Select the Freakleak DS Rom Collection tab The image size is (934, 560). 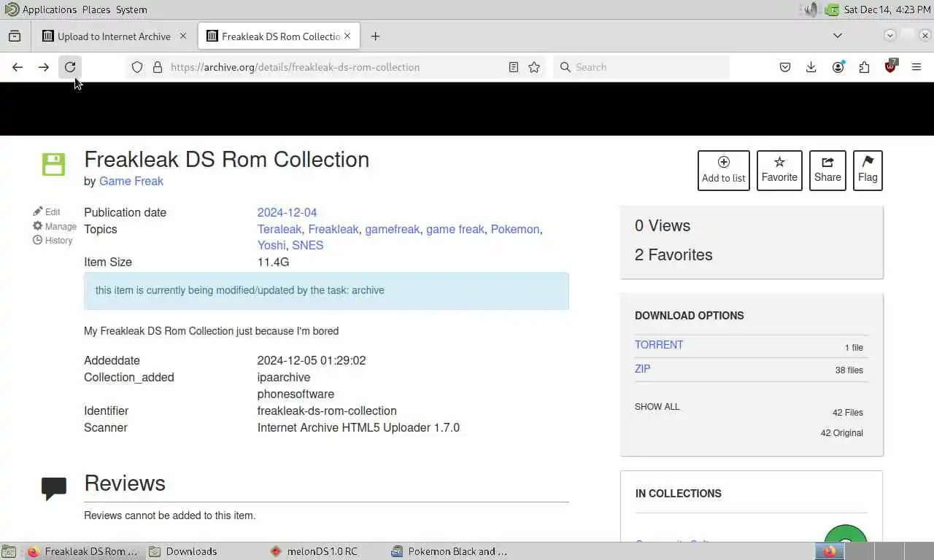(279, 36)
